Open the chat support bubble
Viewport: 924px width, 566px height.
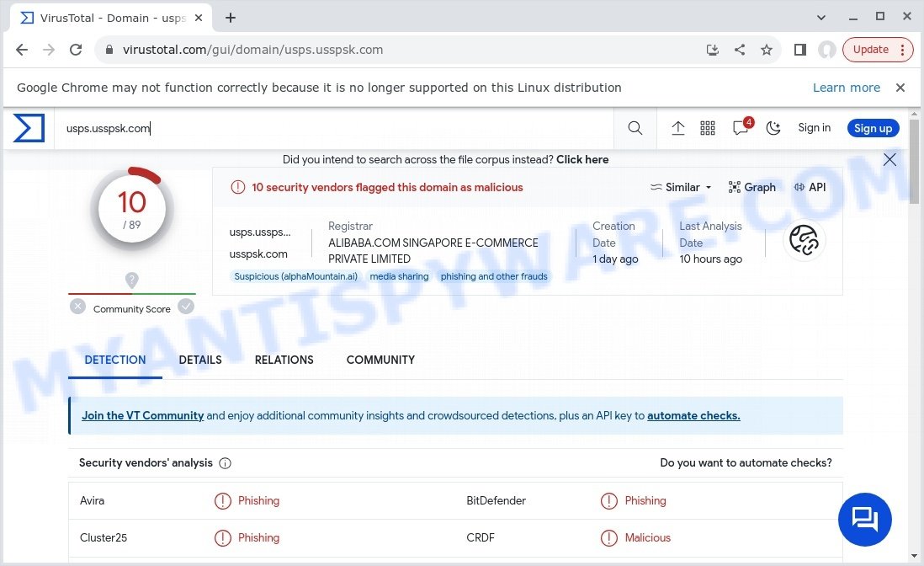click(x=864, y=520)
